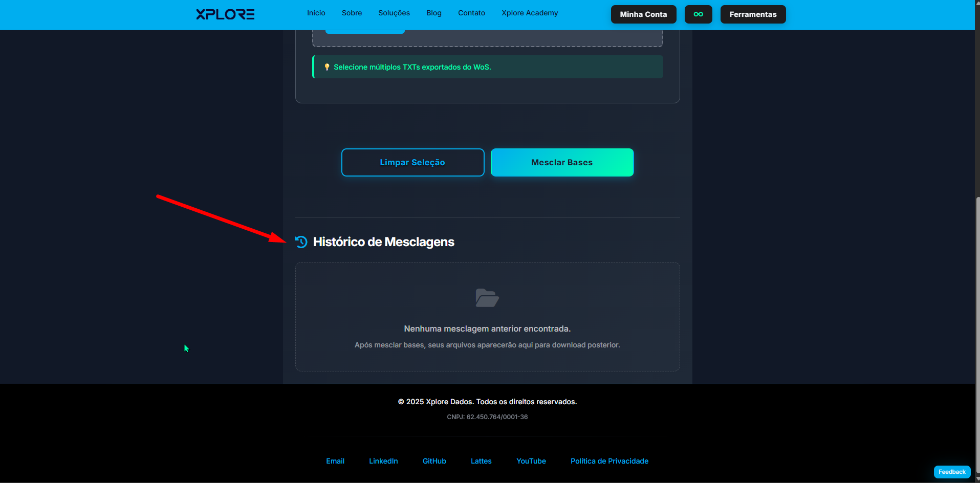Open Minha Conta
Screen dimensions: 980x483
point(643,14)
